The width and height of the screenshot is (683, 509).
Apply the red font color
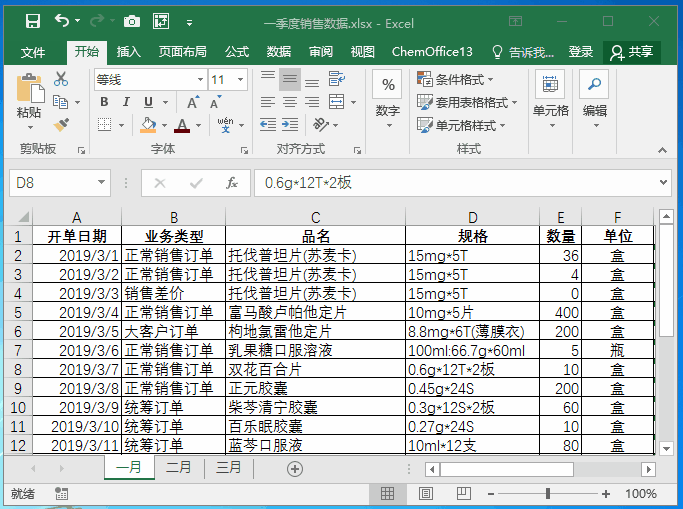pos(182,125)
